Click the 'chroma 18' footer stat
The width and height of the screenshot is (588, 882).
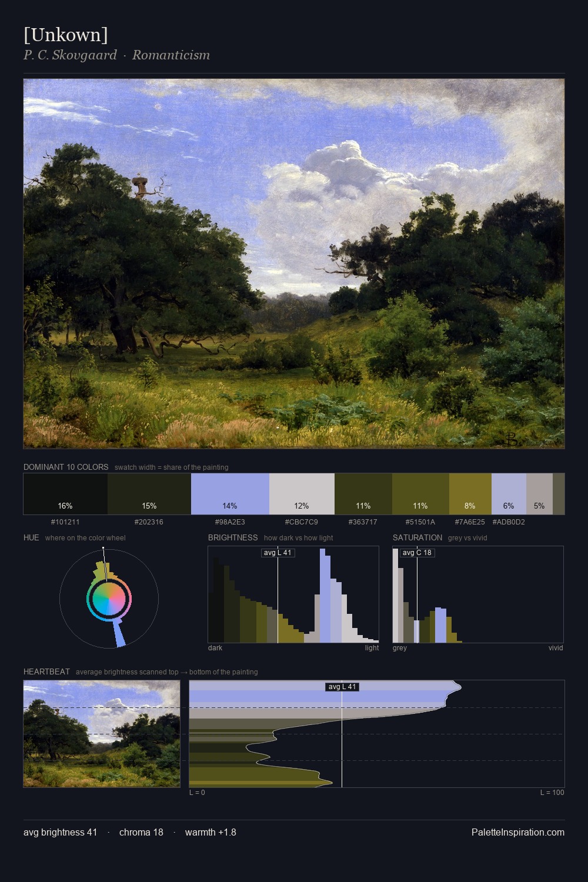[141, 833]
